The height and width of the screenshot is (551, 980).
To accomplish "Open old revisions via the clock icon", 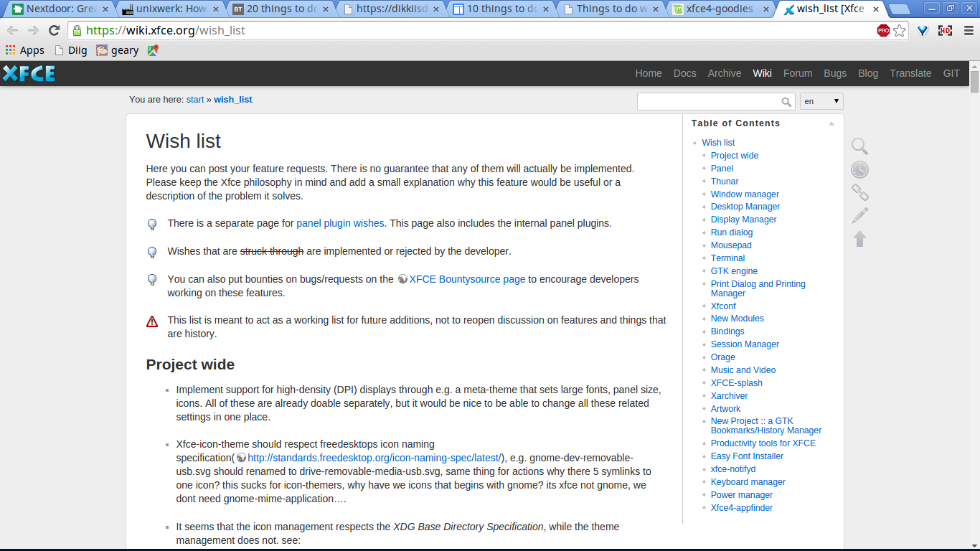I will coord(859,169).
